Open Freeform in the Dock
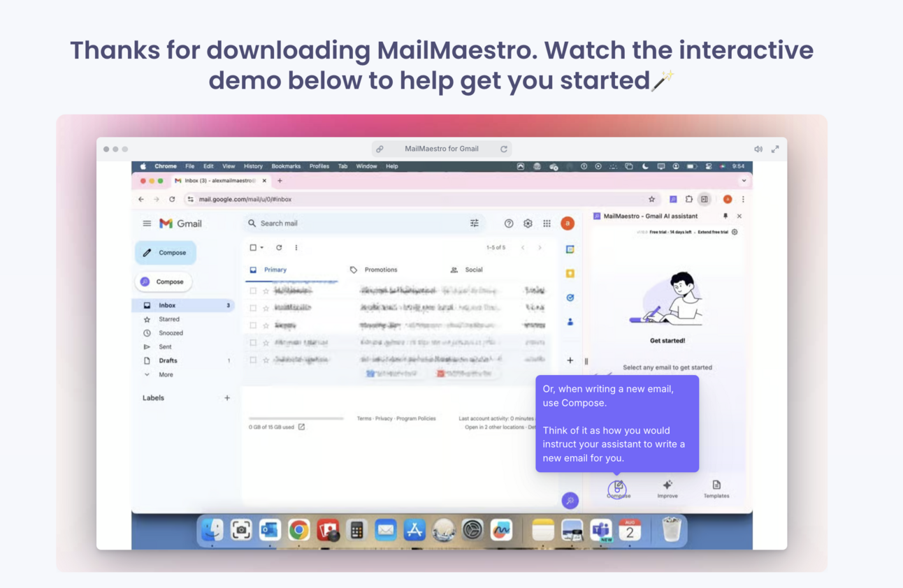Viewport: 903px width, 588px height. [501, 530]
